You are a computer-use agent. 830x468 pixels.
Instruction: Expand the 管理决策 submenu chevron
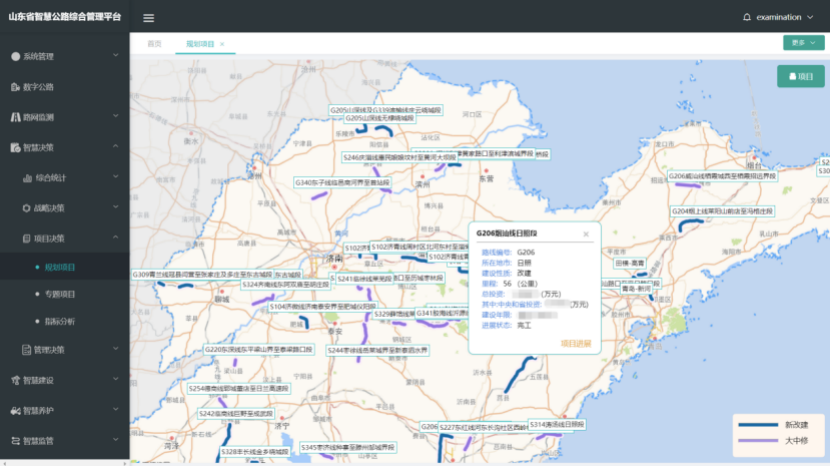(x=115, y=348)
